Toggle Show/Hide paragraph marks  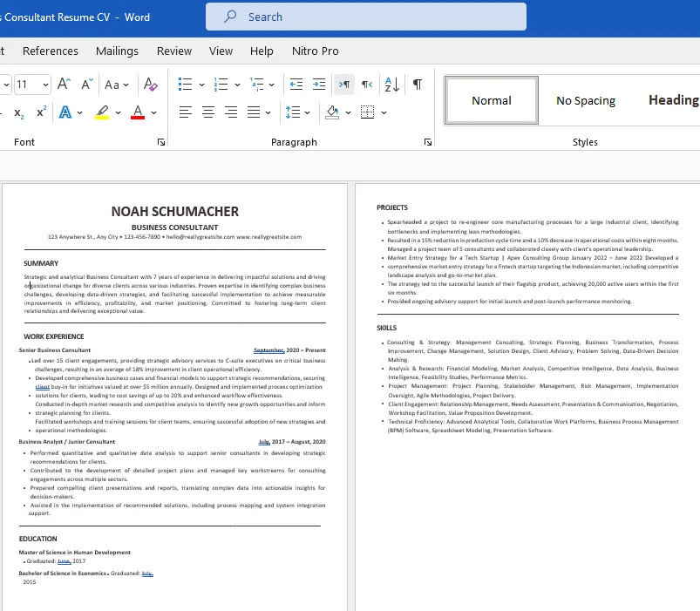coord(418,85)
